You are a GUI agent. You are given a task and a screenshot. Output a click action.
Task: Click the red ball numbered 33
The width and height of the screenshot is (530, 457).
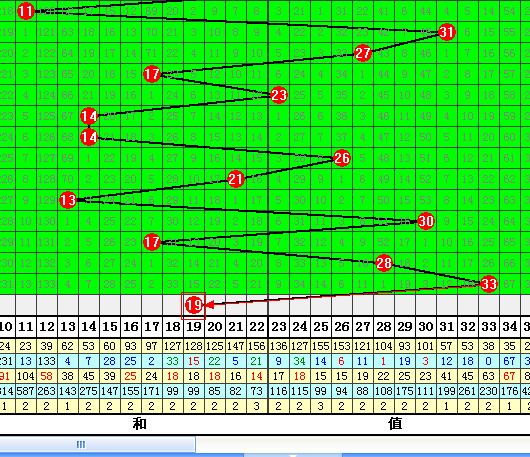pyautogui.click(x=488, y=284)
